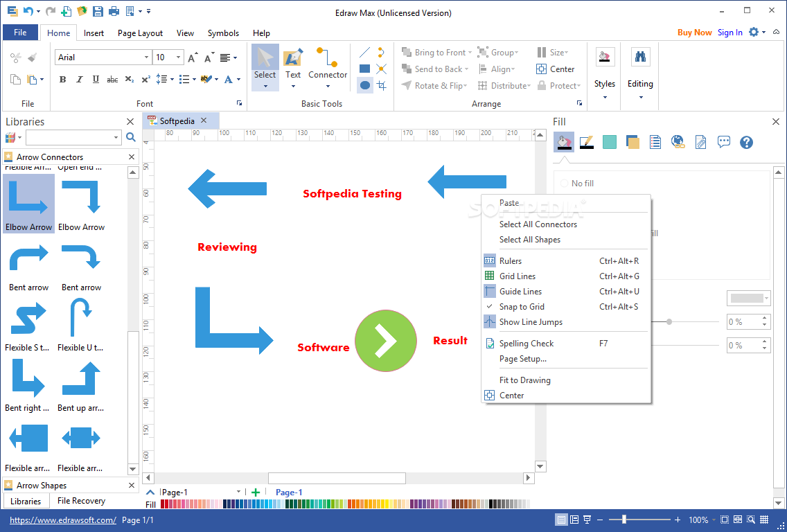Toggle italic formatting
This screenshot has height=532, width=787.
point(79,79)
